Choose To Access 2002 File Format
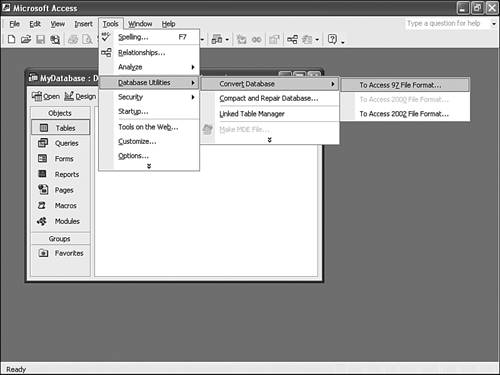The image size is (500, 375). pyautogui.click(x=405, y=114)
